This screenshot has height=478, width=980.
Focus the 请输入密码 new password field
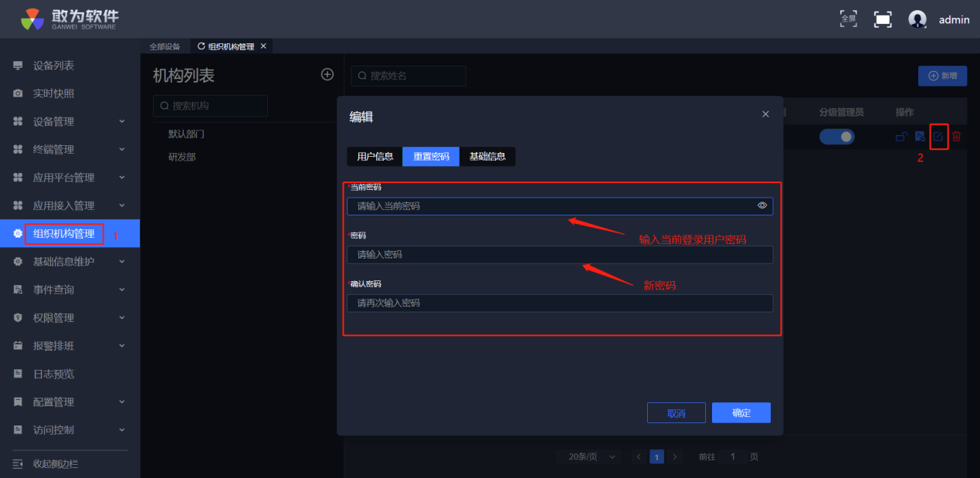(560, 255)
